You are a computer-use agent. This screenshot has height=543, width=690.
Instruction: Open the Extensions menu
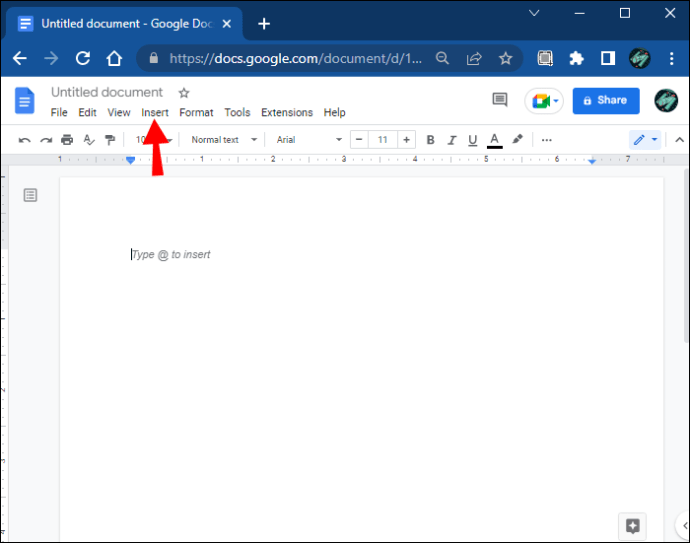[287, 113]
